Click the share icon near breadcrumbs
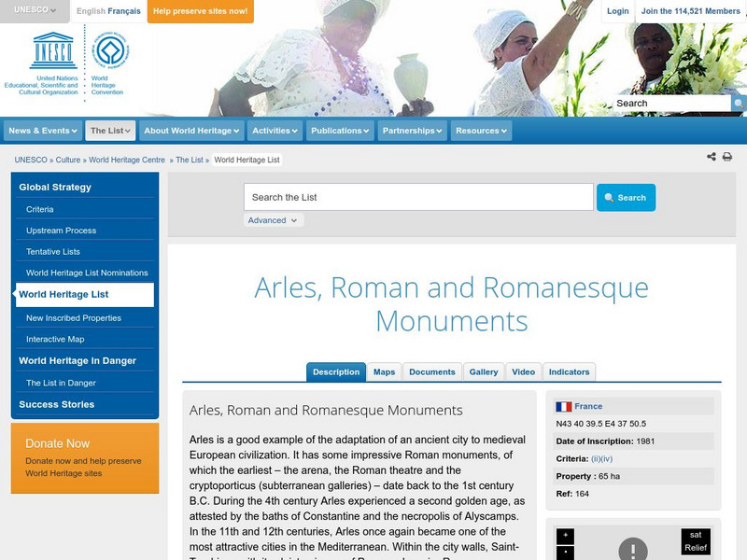The image size is (747, 560). [712, 157]
